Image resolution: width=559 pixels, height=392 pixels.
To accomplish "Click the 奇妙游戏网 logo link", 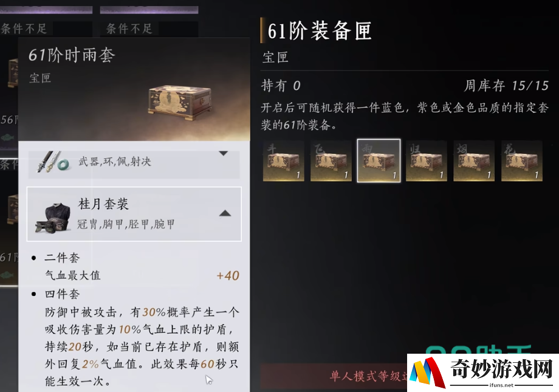I will [483, 373].
